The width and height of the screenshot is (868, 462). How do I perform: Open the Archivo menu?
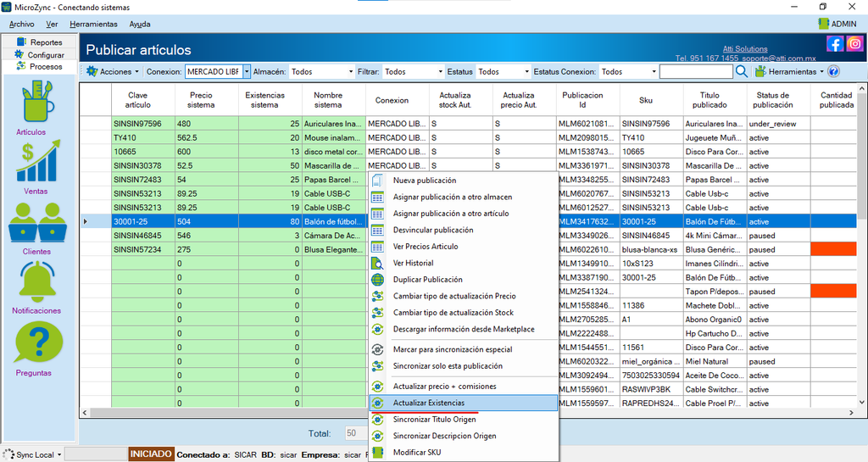pyautogui.click(x=21, y=24)
